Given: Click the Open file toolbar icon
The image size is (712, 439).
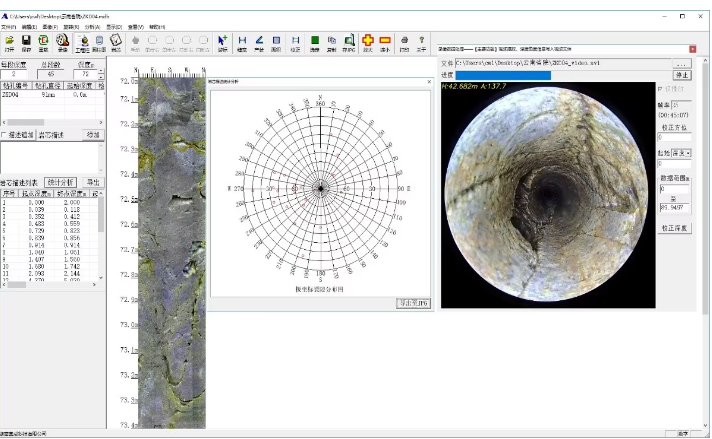Looking at the screenshot, I should (x=9, y=41).
